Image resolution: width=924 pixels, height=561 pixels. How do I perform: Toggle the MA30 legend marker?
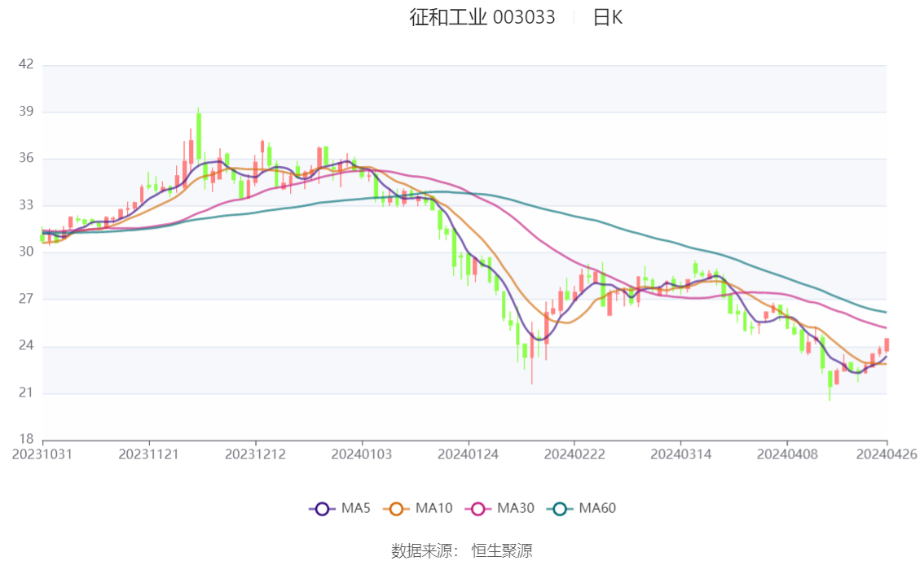[478, 509]
